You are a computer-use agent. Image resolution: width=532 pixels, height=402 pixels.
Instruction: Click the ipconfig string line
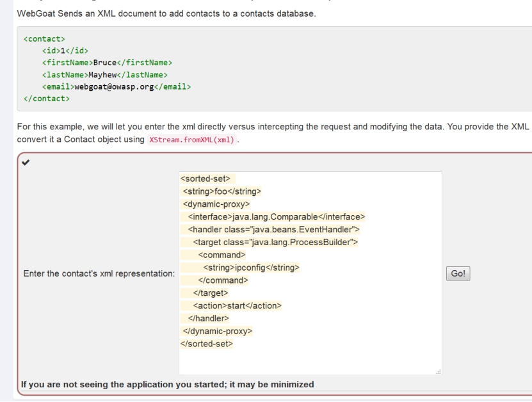(251, 268)
